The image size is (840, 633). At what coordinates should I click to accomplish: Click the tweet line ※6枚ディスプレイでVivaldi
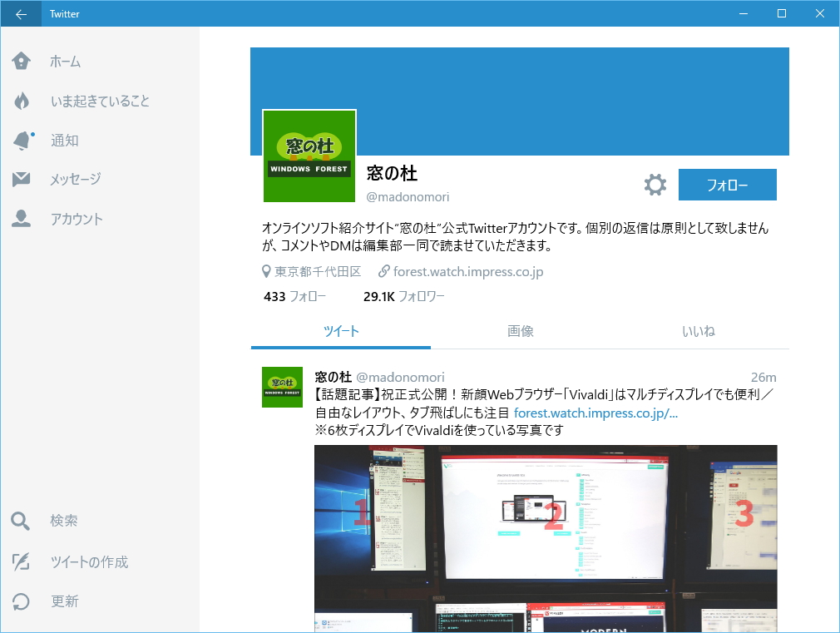pyautogui.click(x=439, y=430)
